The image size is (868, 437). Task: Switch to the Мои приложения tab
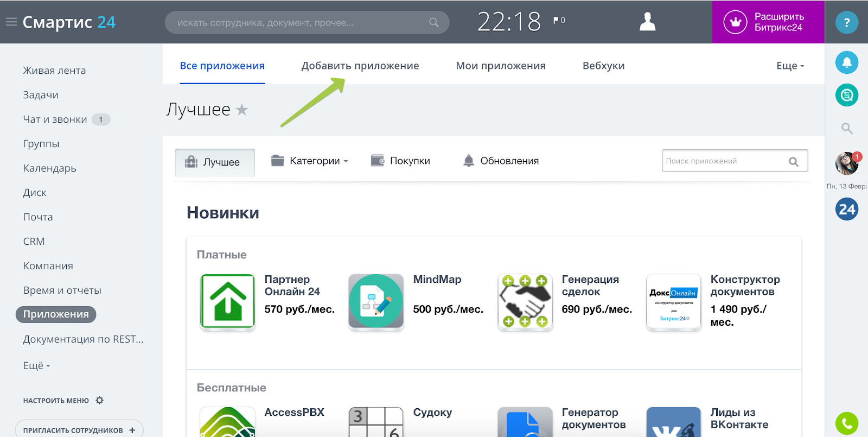click(501, 66)
